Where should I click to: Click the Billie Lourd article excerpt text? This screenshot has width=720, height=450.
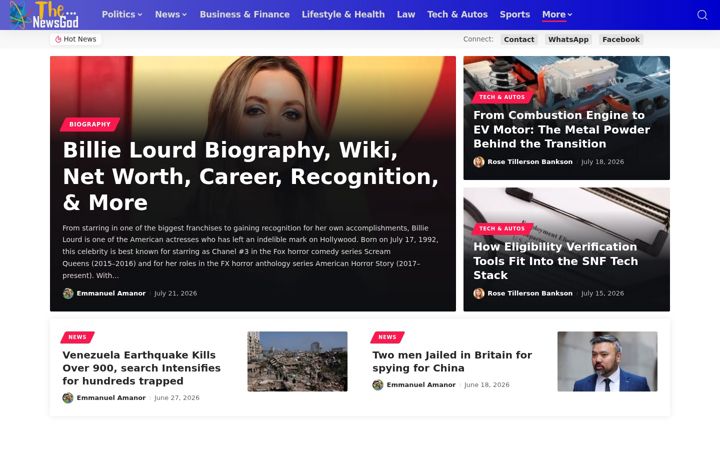point(250,252)
